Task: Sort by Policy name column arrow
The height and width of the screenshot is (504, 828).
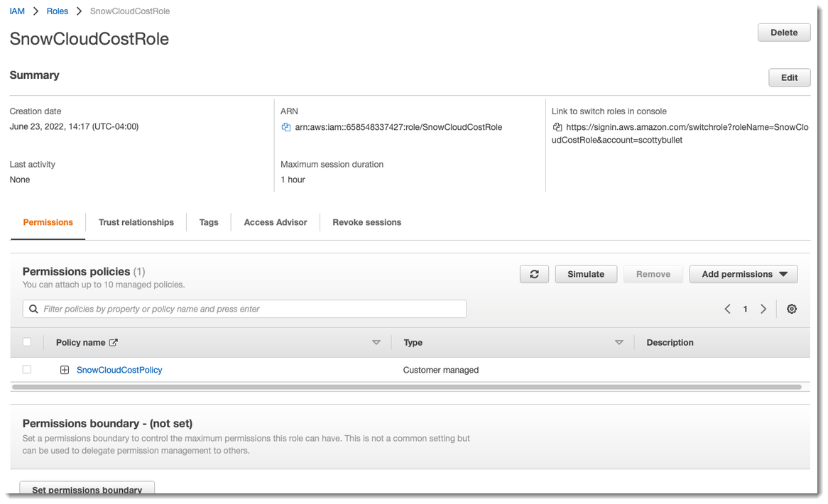Action: coord(376,343)
